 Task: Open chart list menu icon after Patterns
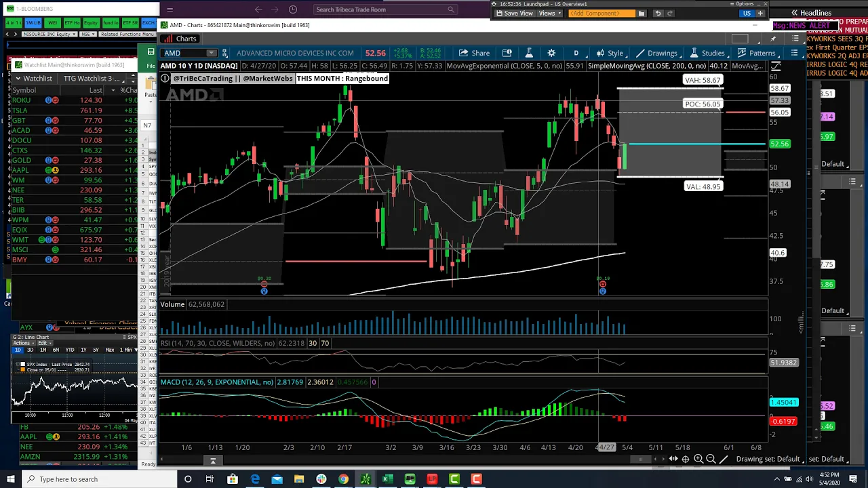[x=795, y=53]
